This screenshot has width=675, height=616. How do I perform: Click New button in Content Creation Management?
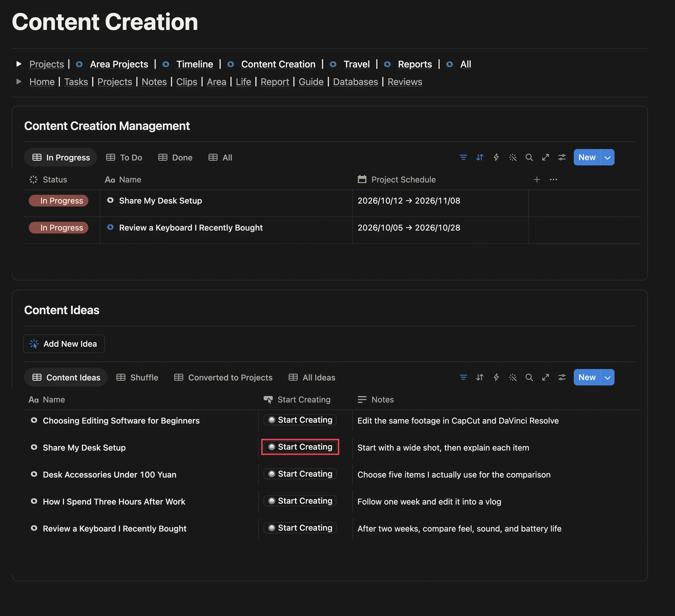(587, 157)
